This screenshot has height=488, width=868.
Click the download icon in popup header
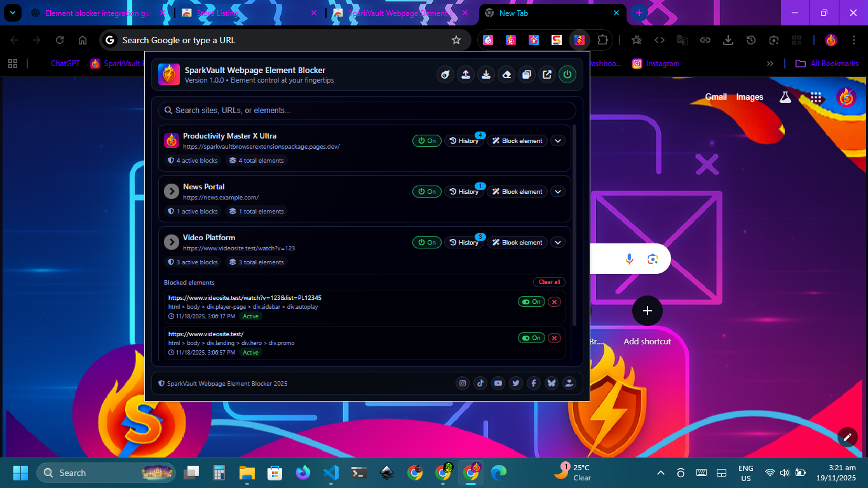[486, 75]
